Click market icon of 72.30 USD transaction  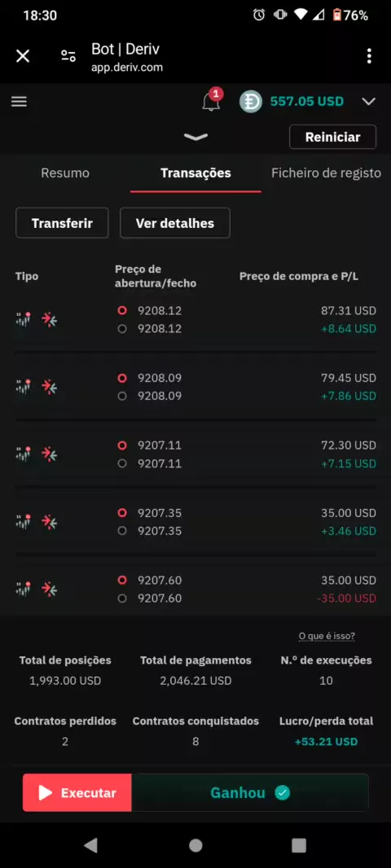(x=24, y=454)
